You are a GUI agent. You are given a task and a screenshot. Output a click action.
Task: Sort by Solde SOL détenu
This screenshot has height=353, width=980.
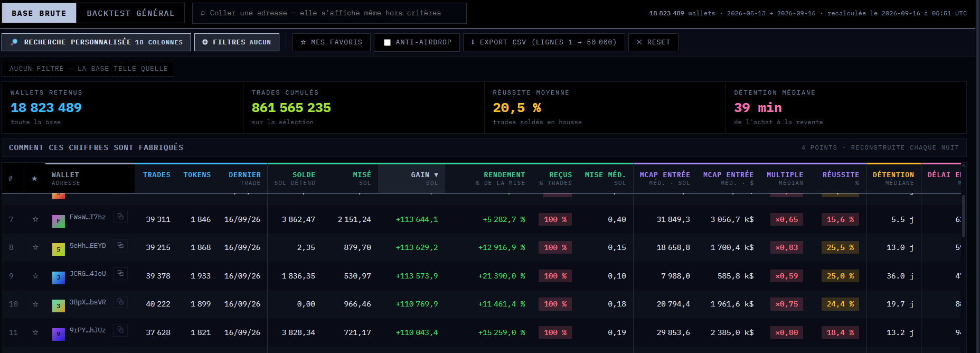[295, 179]
